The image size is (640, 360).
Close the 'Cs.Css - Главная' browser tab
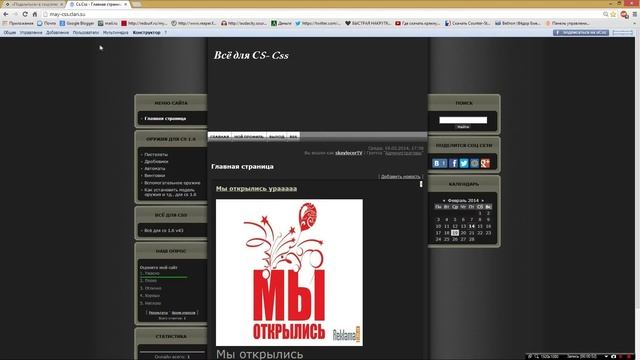pos(126,4)
